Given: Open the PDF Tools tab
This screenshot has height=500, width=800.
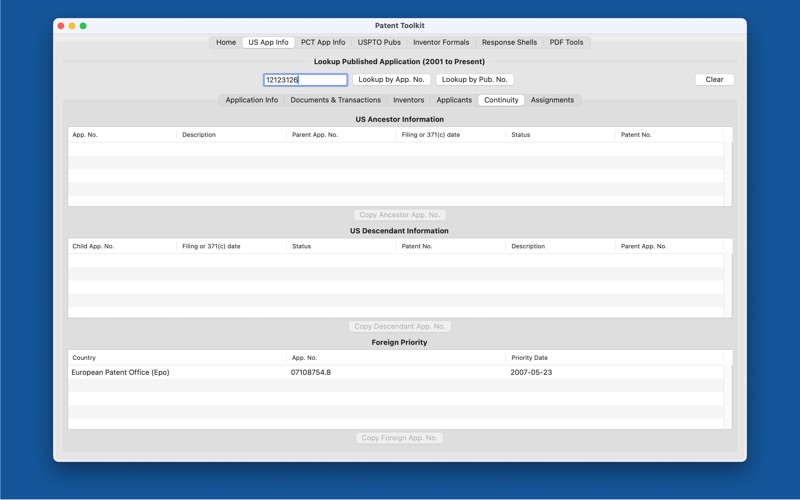Looking at the screenshot, I should (x=566, y=42).
